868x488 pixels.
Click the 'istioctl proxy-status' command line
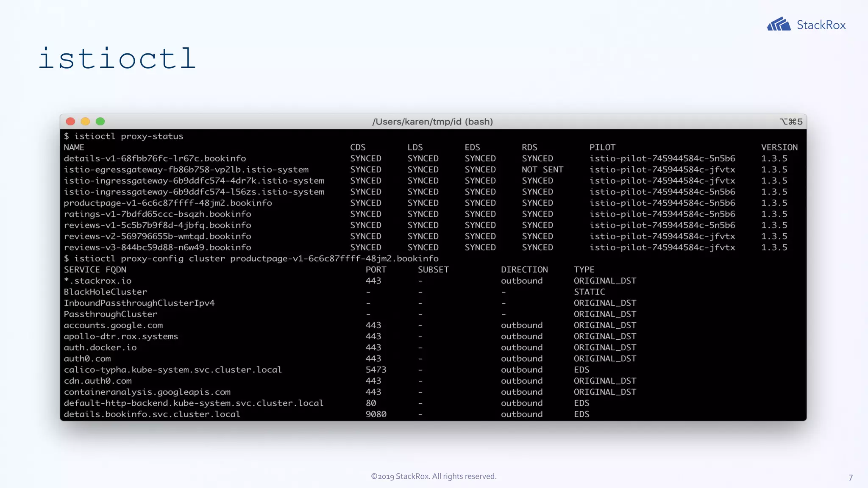(128, 136)
